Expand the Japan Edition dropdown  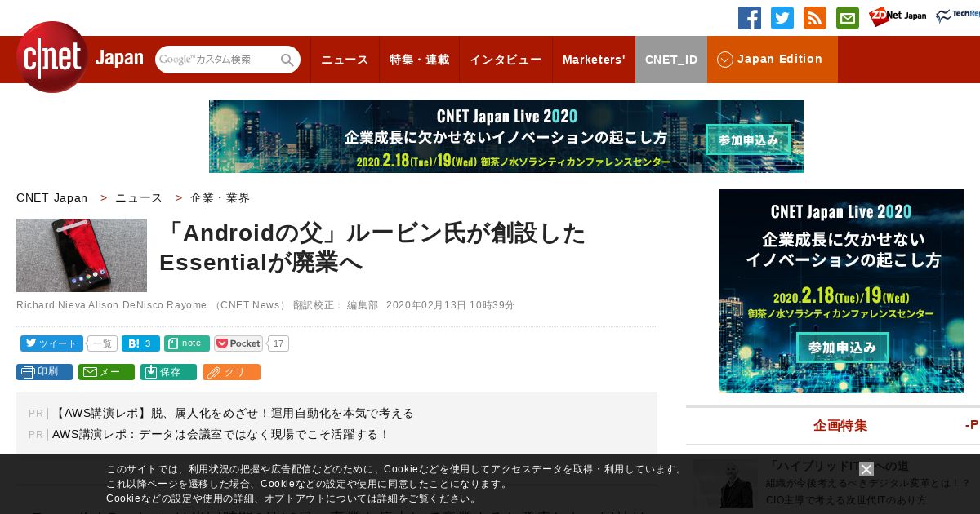(x=773, y=60)
